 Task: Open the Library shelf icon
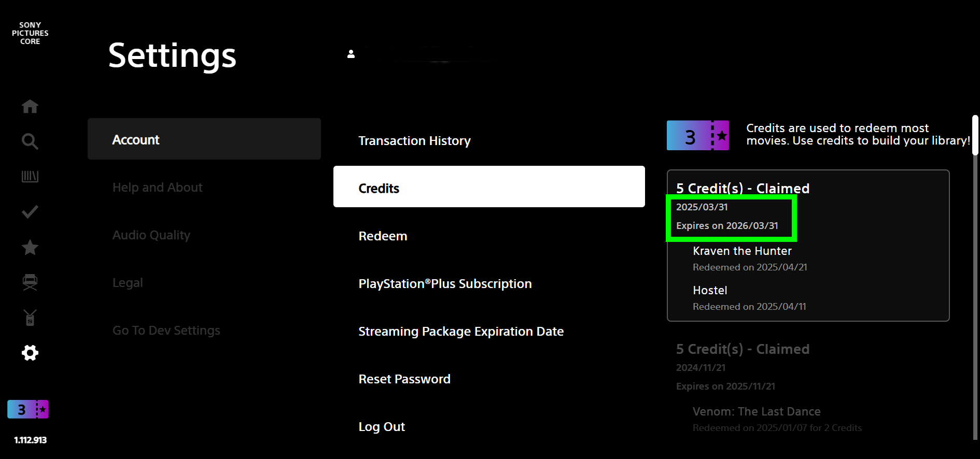pyautogui.click(x=30, y=177)
